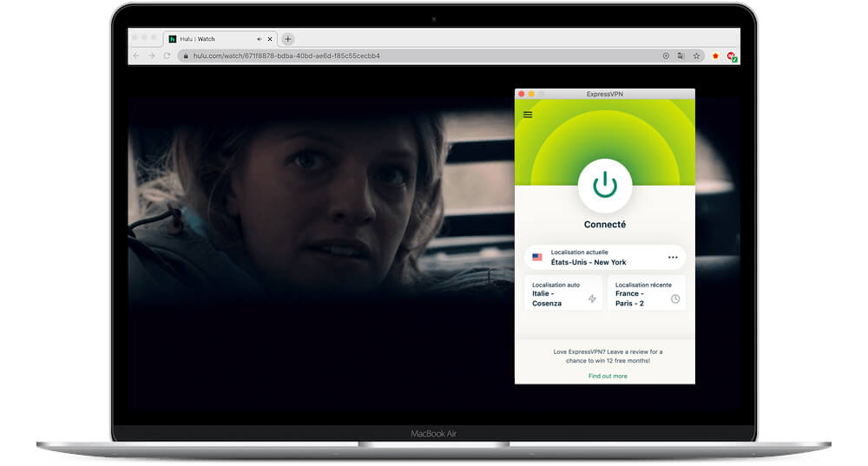Close the Hulu | Watch tab

tap(270, 39)
